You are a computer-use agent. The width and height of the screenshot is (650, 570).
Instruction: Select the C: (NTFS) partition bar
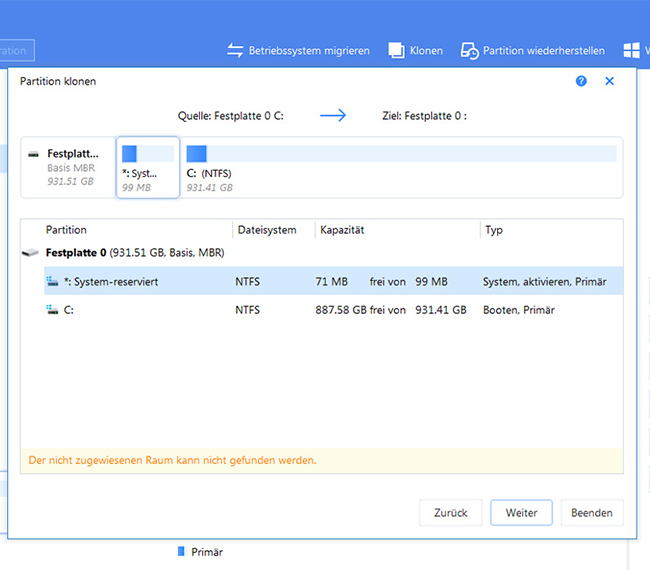tap(401, 154)
